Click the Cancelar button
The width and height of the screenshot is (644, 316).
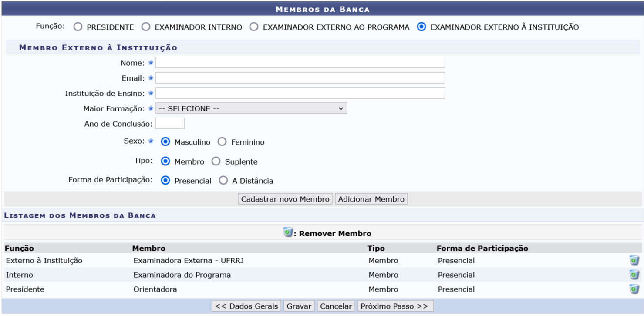point(336,306)
